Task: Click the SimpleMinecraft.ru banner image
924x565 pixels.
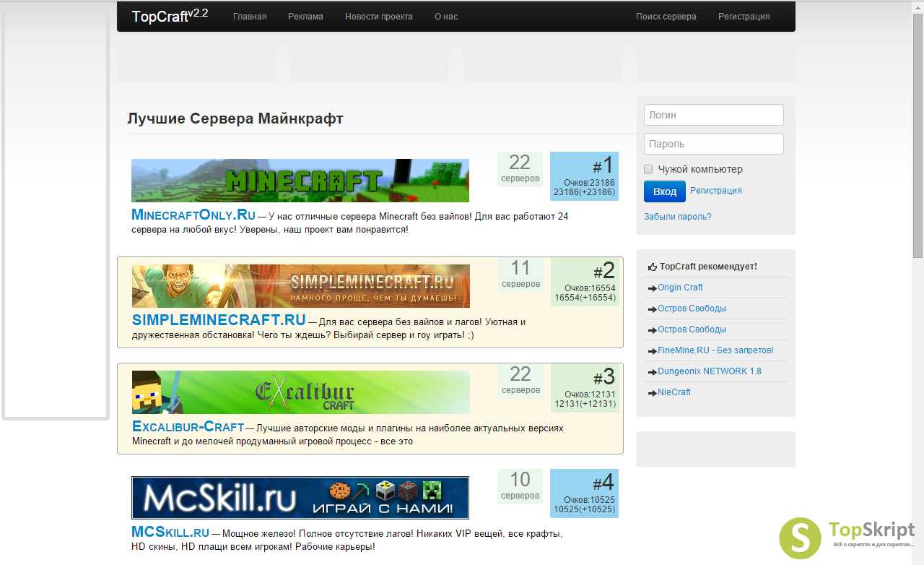Action: 301,286
